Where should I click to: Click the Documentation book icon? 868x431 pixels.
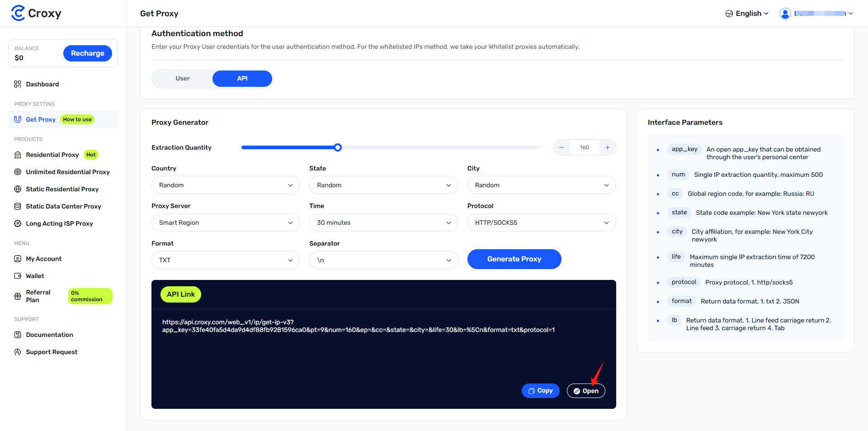pos(18,335)
